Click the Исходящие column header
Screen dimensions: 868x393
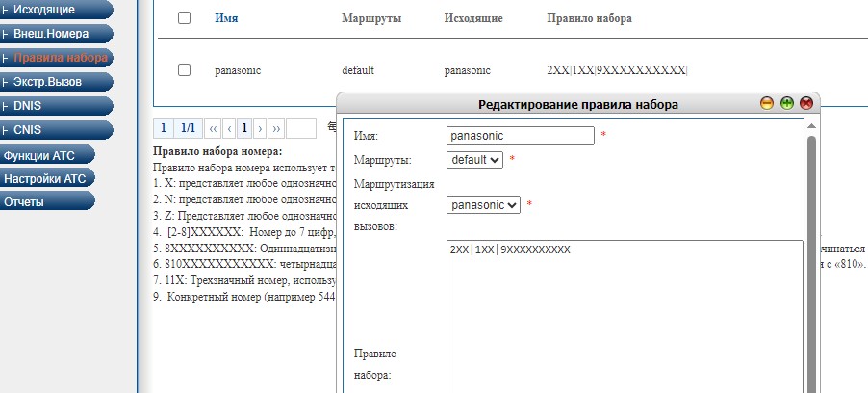point(473,18)
